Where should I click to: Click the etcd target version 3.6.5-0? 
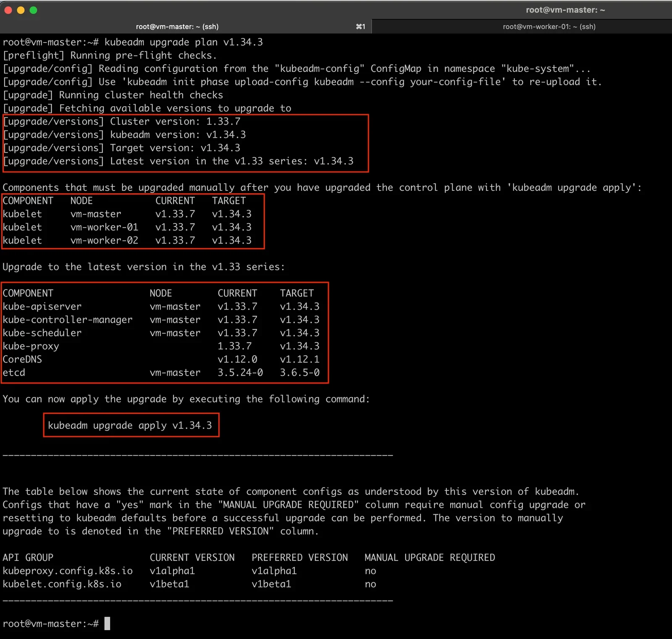(x=299, y=373)
